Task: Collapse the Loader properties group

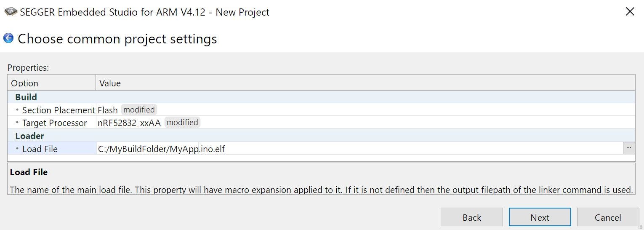Action: 29,136
